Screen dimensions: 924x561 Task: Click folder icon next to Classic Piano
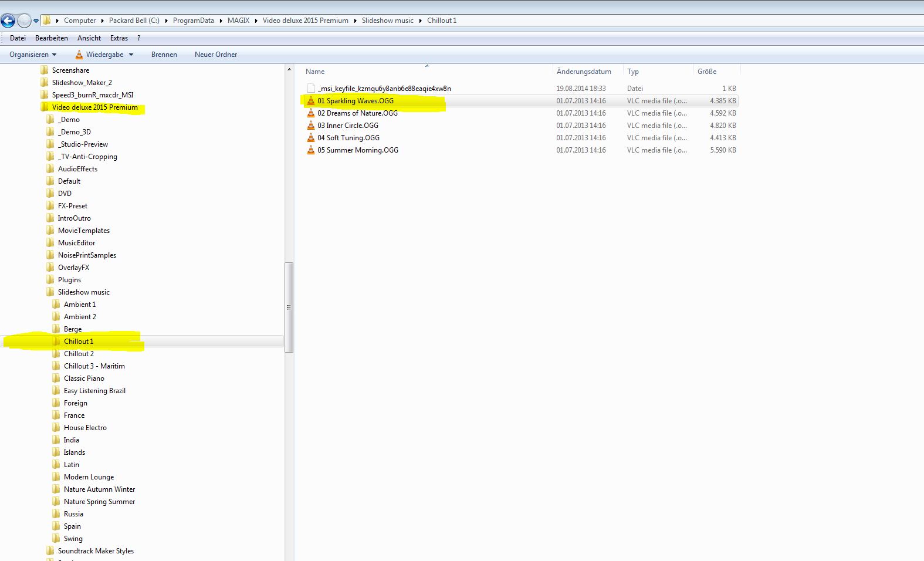coord(56,378)
